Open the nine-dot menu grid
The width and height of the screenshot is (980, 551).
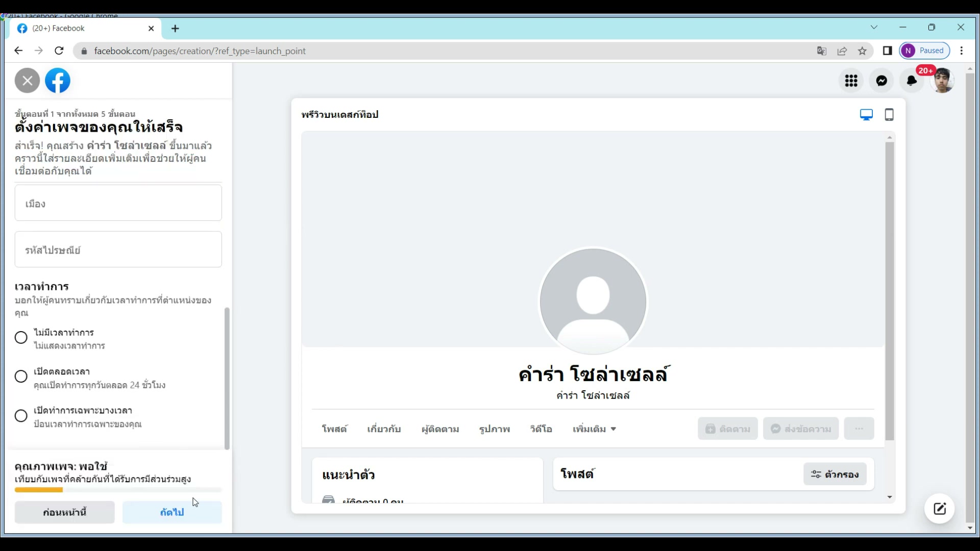click(851, 81)
